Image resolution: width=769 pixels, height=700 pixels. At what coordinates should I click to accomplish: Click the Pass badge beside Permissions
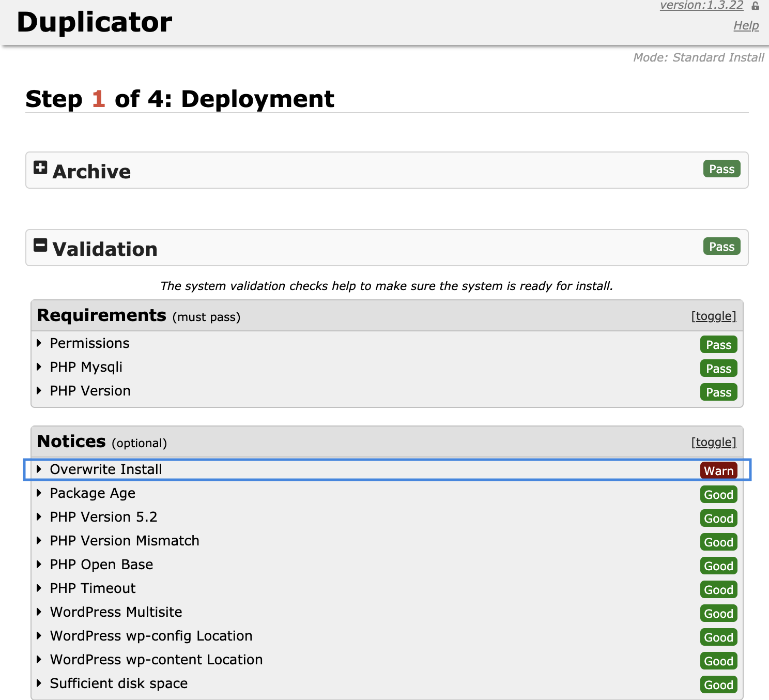point(718,344)
